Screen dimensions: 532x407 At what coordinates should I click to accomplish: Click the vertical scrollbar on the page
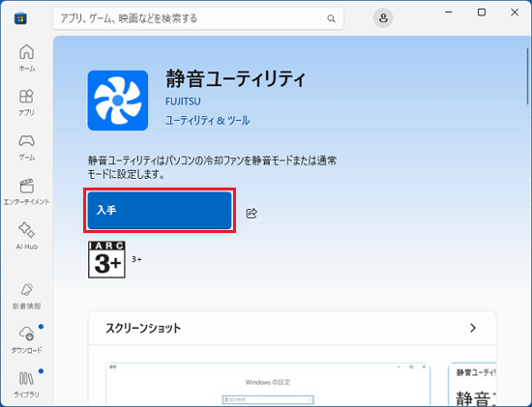[x=527, y=76]
